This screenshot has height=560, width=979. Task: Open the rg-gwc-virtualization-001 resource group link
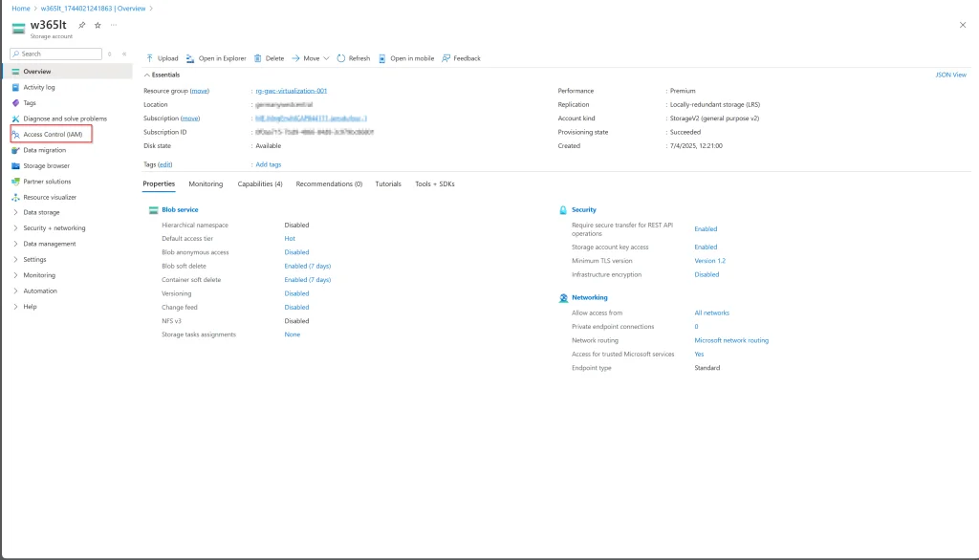click(x=291, y=91)
